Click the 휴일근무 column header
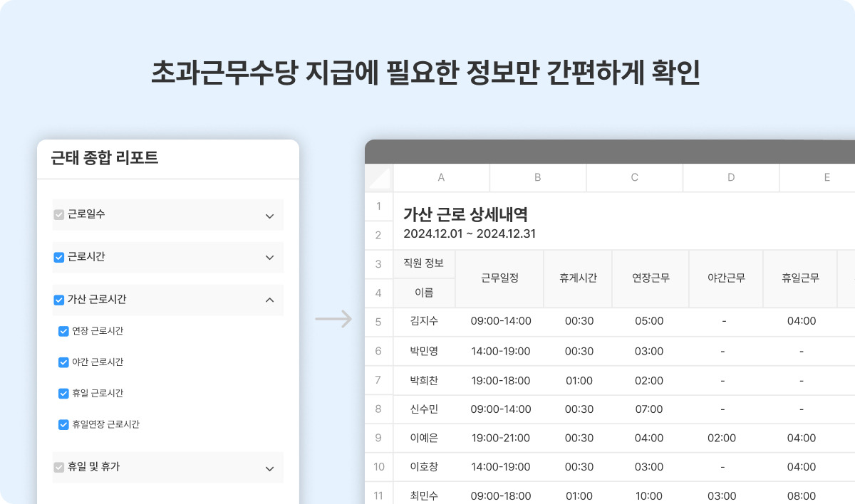Image resolution: width=855 pixels, height=504 pixels. 800,278
